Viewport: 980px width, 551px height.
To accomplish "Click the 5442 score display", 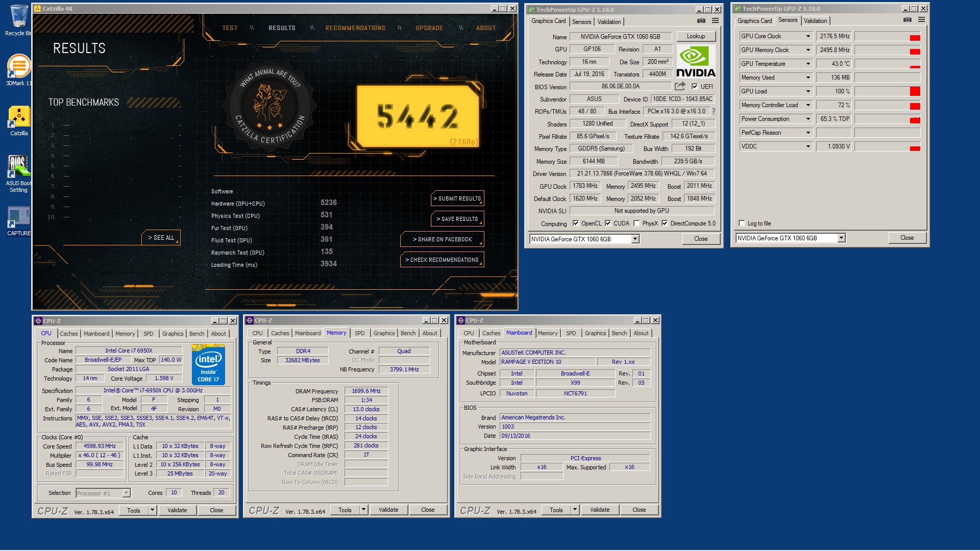I will (x=418, y=116).
